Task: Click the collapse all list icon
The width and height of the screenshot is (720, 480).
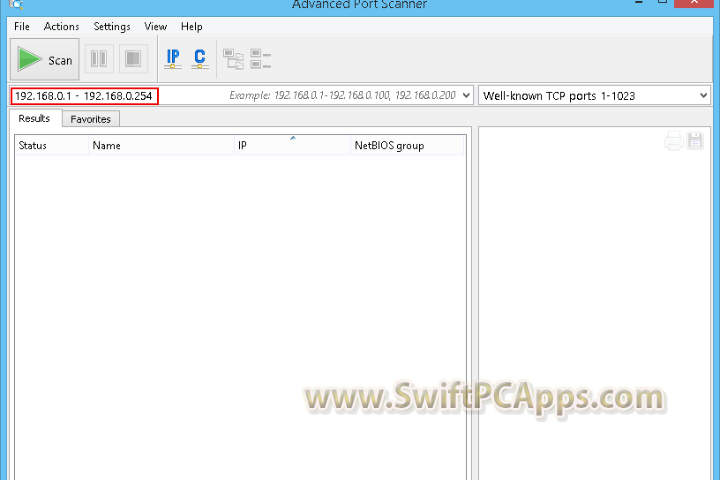Action: pyautogui.click(x=260, y=59)
